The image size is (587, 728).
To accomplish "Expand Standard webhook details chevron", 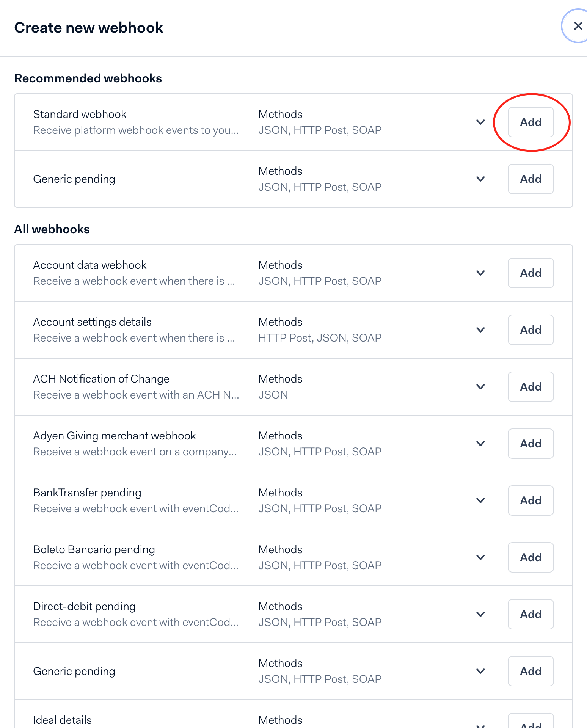I will tap(480, 122).
